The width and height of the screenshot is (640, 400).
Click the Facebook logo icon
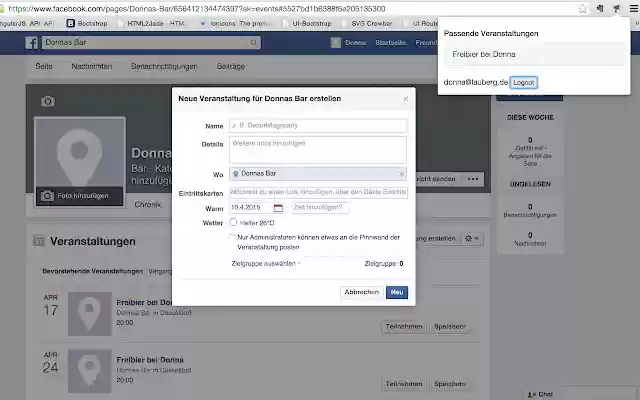[x=32, y=43]
